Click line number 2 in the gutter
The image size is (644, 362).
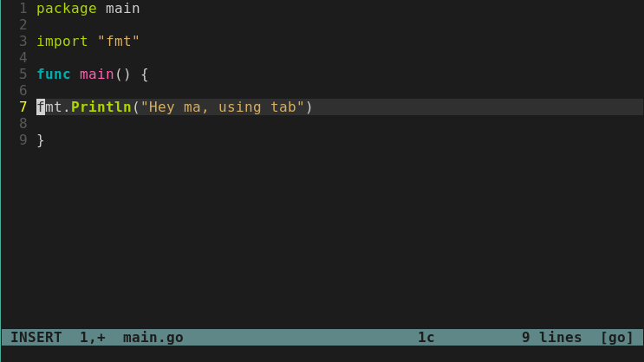click(23, 24)
